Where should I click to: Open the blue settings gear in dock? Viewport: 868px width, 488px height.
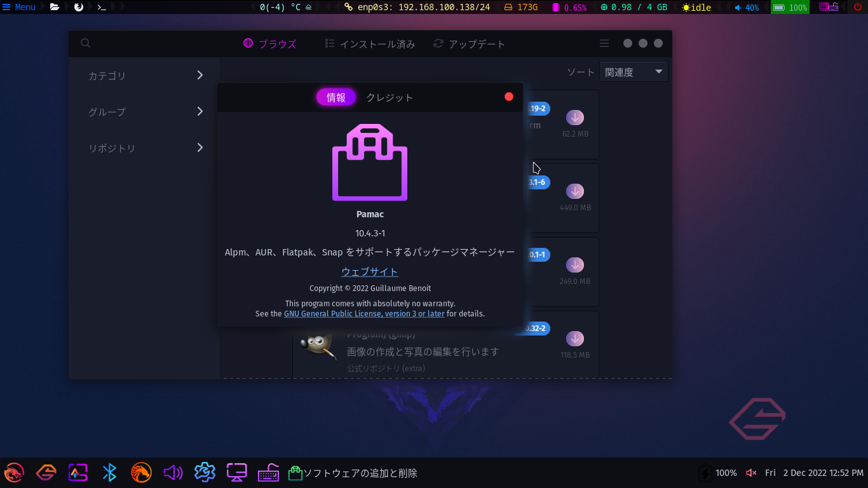[205, 472]
